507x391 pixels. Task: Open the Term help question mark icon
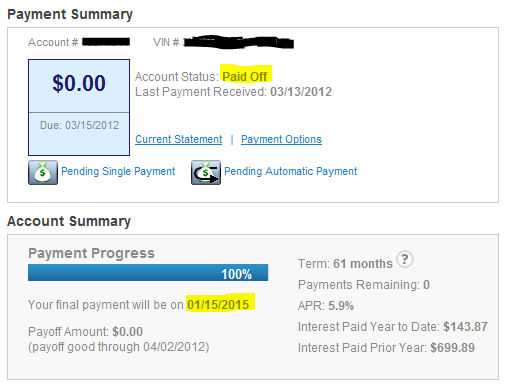(x=405, y=259)
